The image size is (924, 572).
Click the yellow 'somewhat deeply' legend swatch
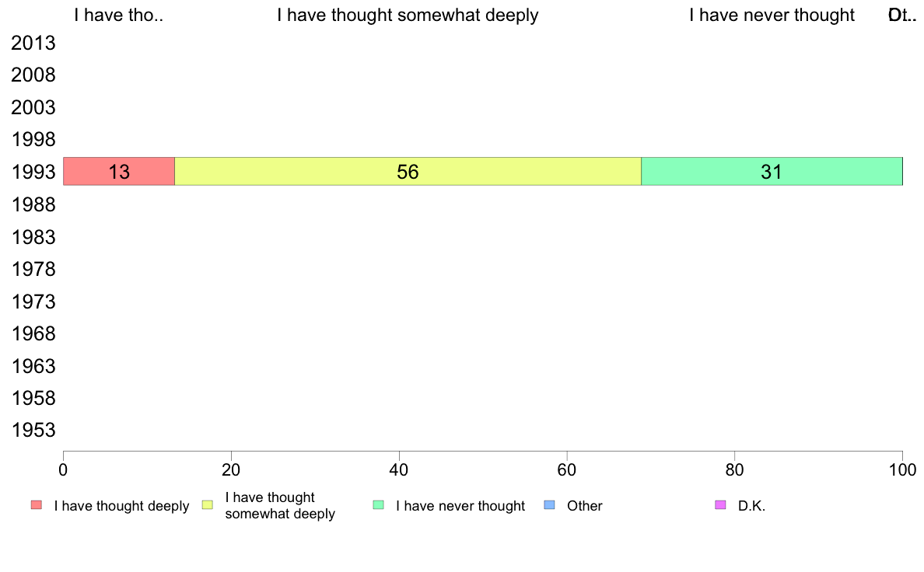pos(208,505)
